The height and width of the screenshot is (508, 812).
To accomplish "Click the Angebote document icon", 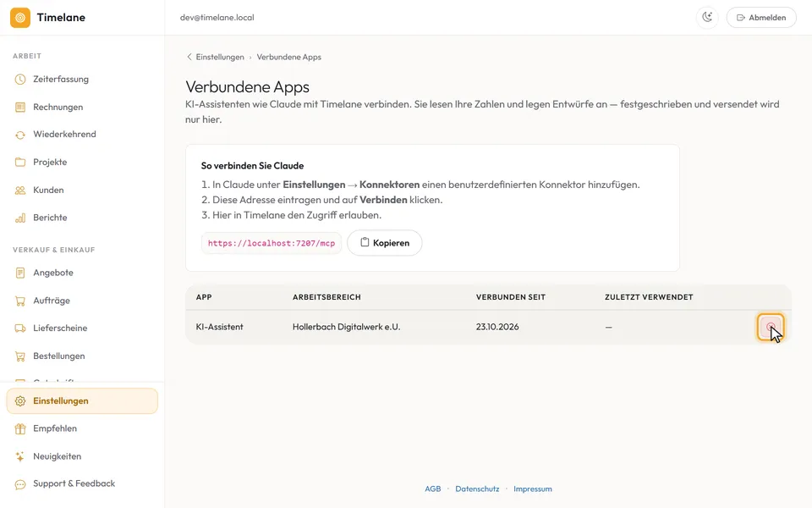I will 20,273.
